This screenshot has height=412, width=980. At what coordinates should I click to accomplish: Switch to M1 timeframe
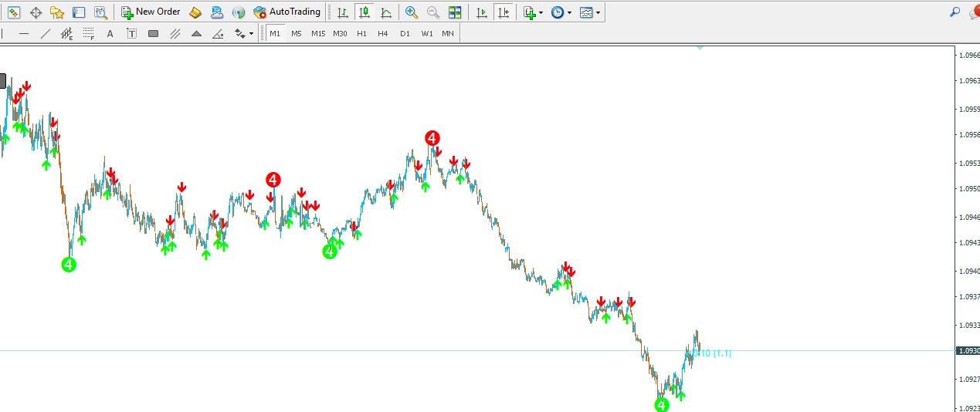[x=275, y=33]
